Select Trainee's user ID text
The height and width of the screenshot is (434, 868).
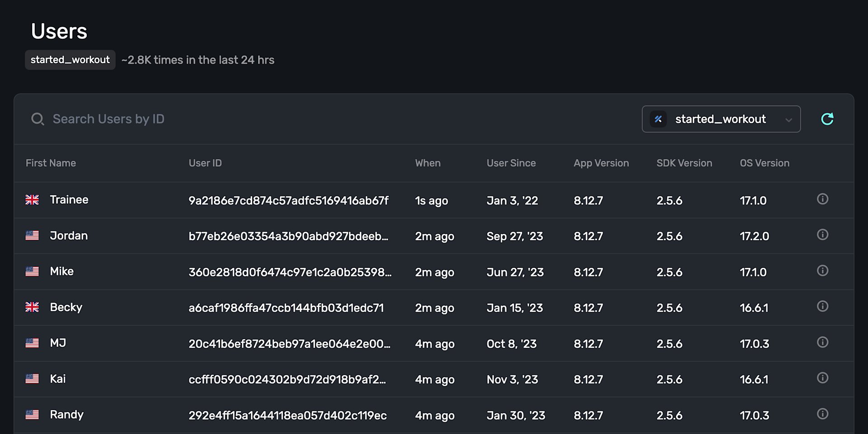coord(288,201)
